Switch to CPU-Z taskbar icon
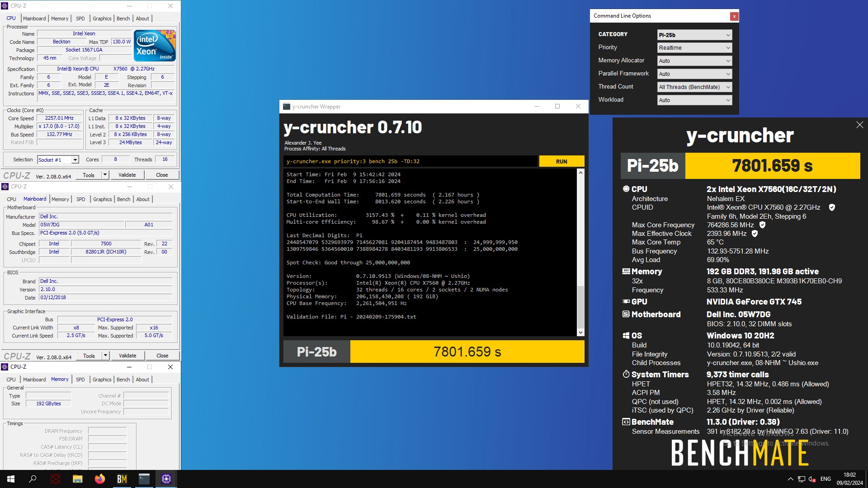This screenshot has width=868, height=488. [x=166, y=479]
